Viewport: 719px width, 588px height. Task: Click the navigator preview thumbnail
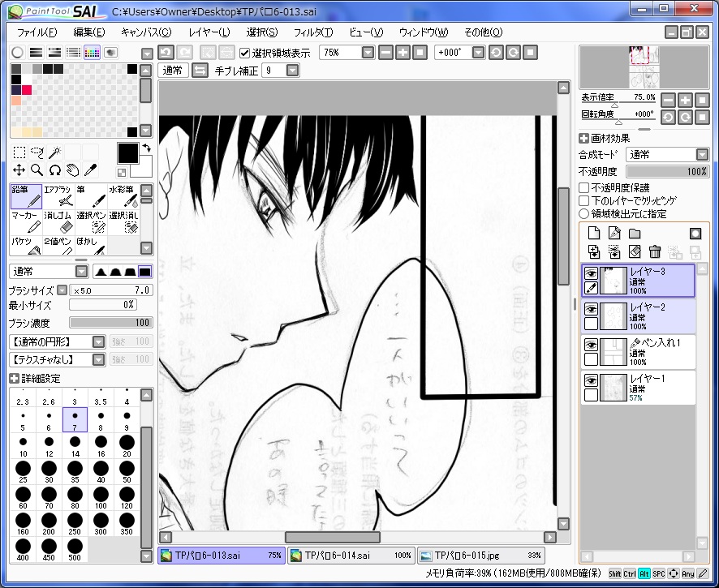pyautogui.click(x=644, y=67)
